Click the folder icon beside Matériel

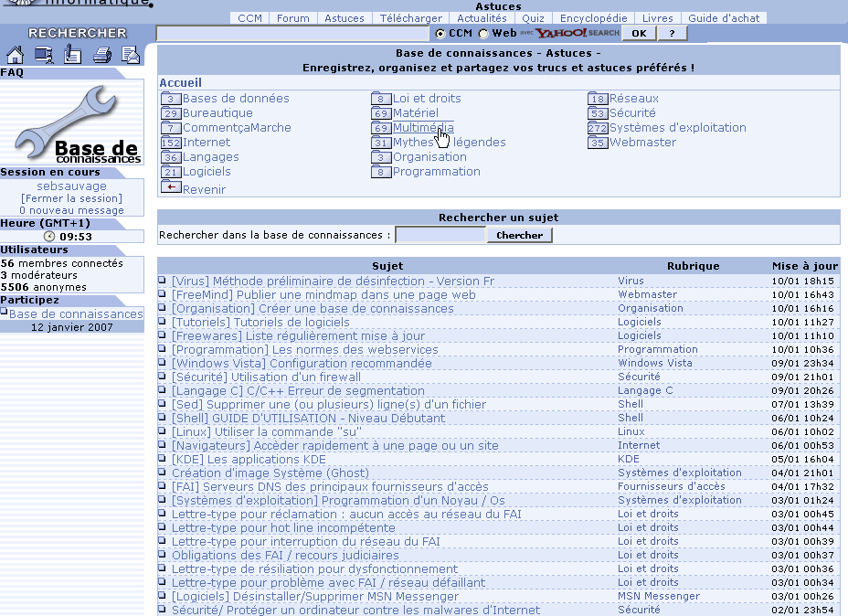[381, 112]
